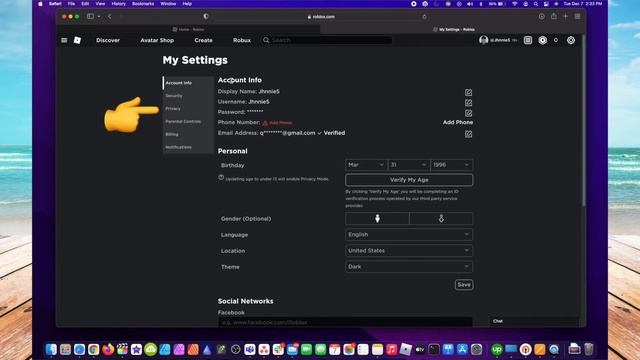Click the Add Phone button
This screenshot has height=360, width=640.
(x=458, y=122)
